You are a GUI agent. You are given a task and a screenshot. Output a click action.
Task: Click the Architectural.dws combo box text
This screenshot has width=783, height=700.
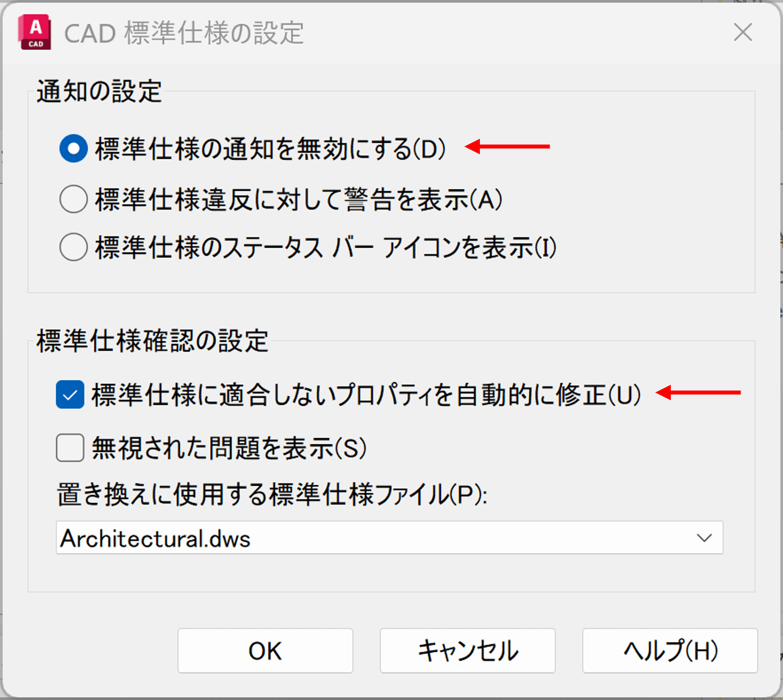point(156,538)
